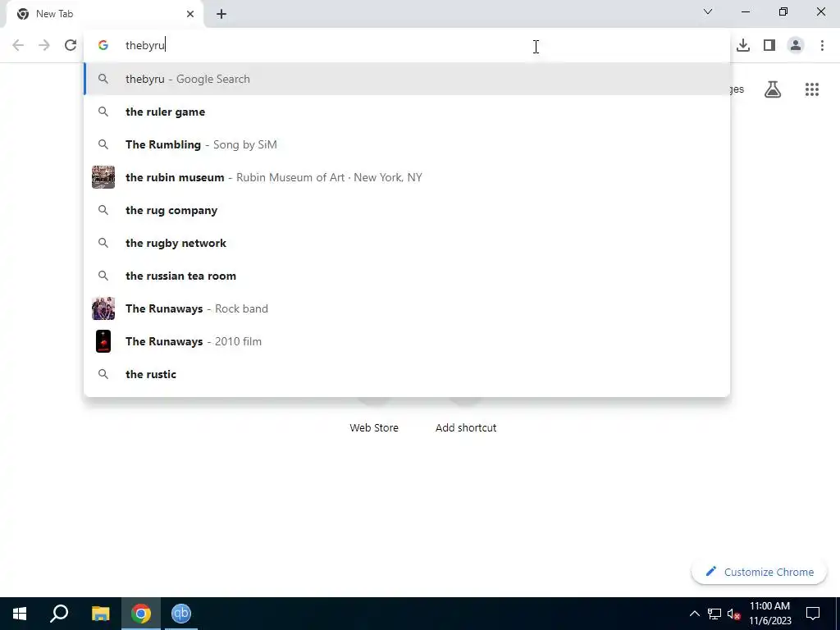This screenshot has height=630, width=840.
Task: Select the 'thebyru - Google Search' suggestion
Action: [x=407, y=79]
